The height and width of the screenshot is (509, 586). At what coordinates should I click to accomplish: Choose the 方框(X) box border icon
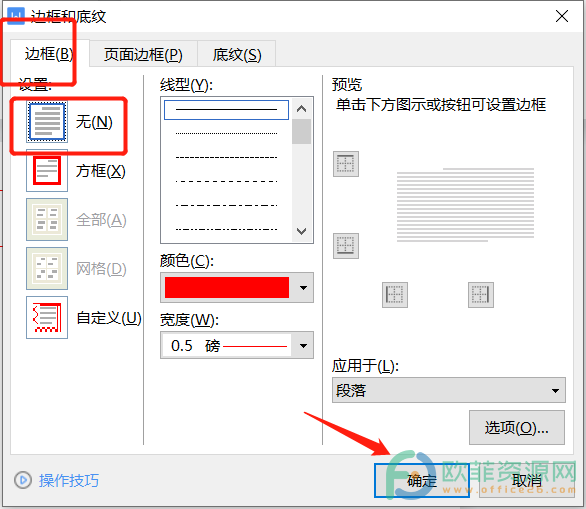(x=47, y=171)
